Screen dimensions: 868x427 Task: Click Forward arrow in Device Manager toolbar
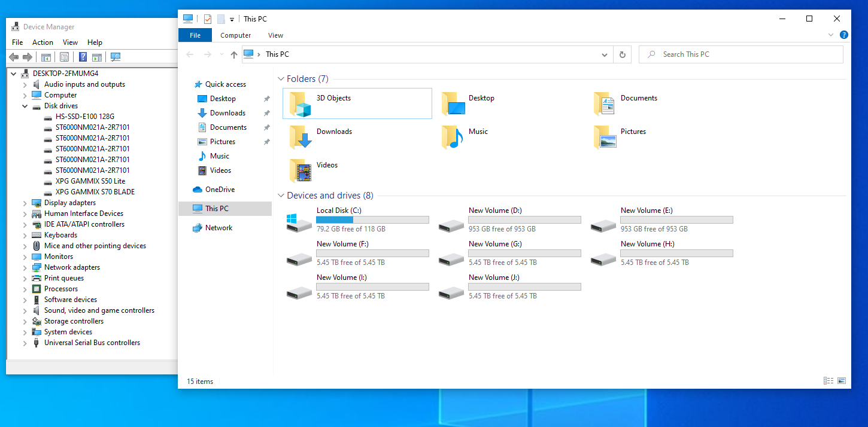[28, 57]
